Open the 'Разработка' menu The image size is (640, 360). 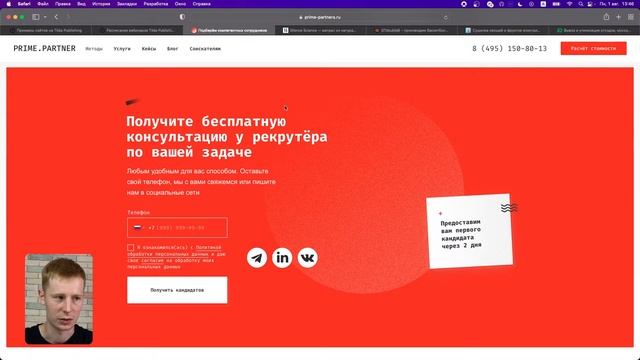156,4
